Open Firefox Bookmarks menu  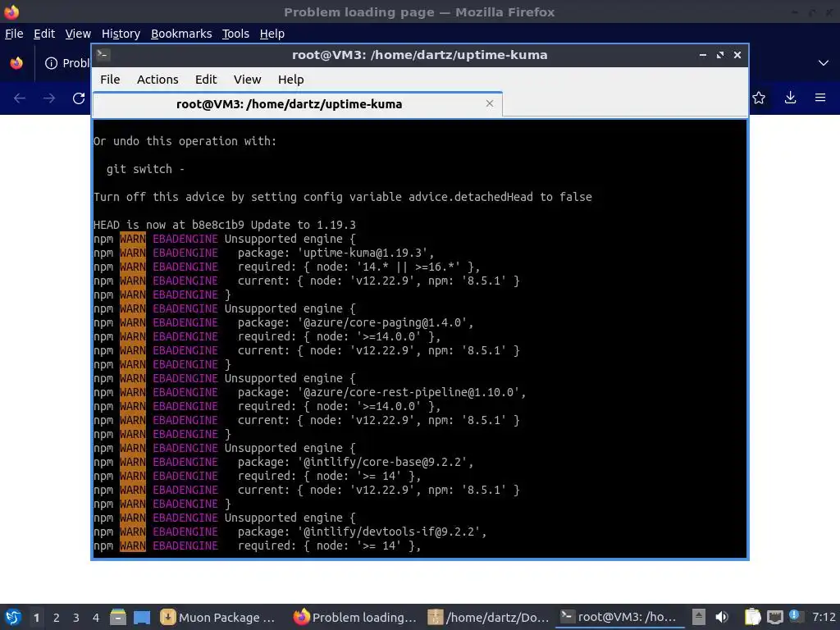[x=181, y=34]
